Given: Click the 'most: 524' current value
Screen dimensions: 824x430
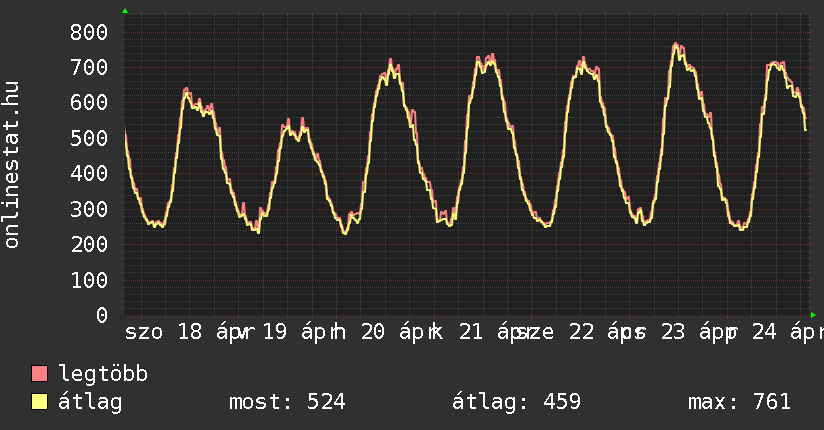Looking at the screenshot, I should [287, 402].
